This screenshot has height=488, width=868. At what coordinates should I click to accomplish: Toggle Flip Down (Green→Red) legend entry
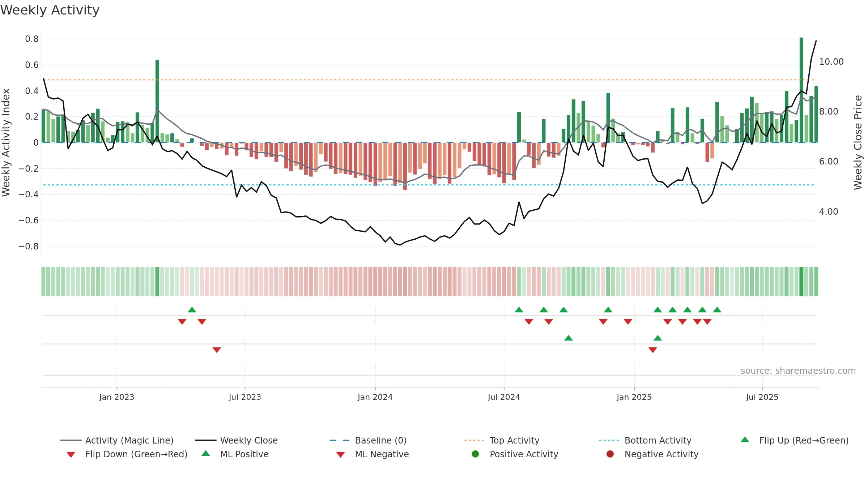127,454
